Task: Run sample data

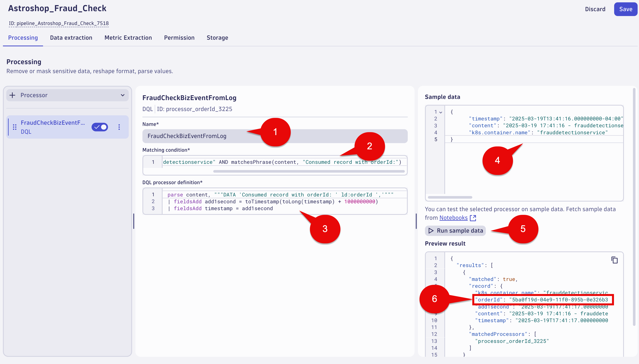Action: 455,230
